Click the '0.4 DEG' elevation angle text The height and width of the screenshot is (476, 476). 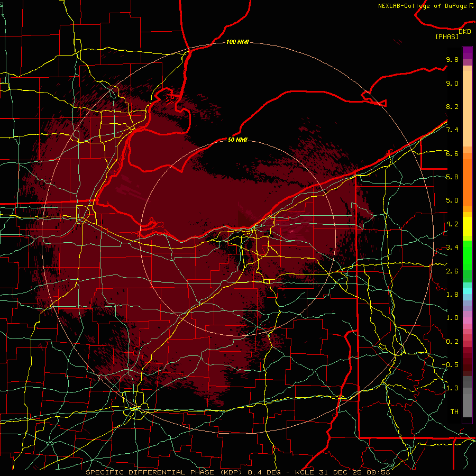(x=264, y=472)
